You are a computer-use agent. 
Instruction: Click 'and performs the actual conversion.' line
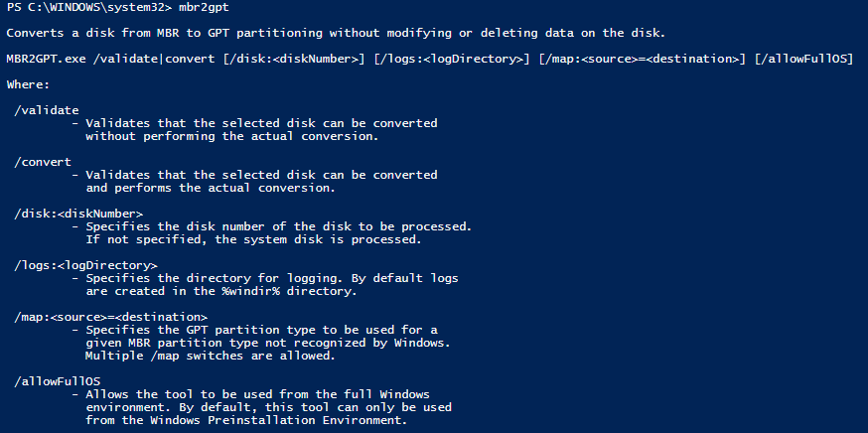(x=211, y=188)
